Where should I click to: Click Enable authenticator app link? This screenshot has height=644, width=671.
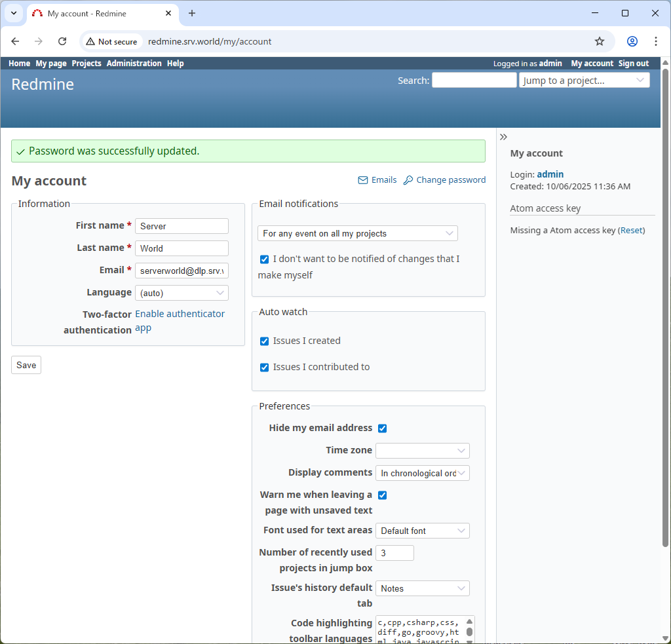point(180,314)
